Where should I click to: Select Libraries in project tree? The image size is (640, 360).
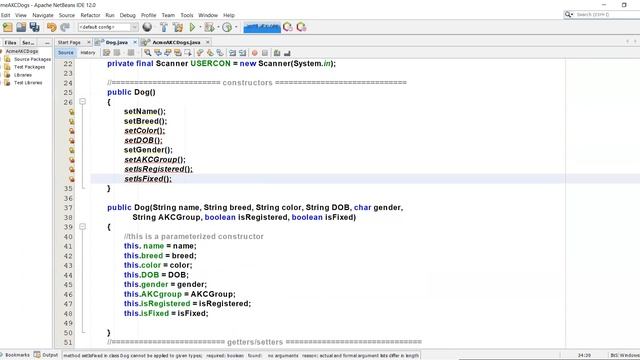click(23, 75)
